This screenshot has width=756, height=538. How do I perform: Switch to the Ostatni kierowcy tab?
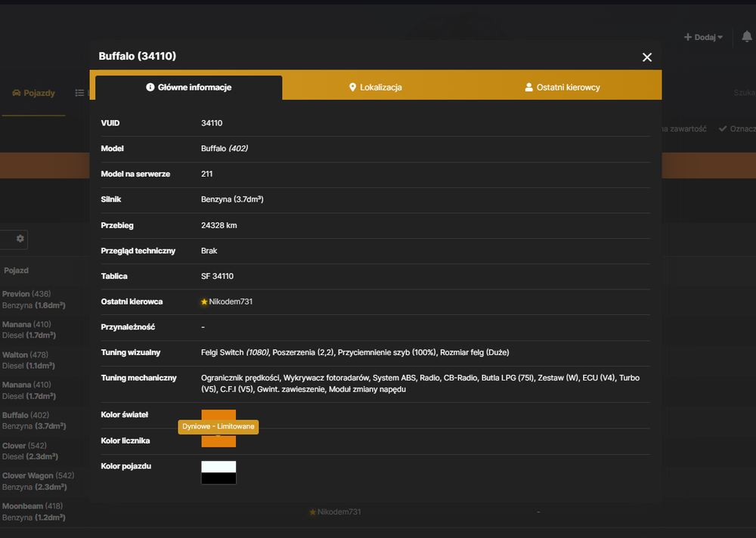[x=562, y=87]
